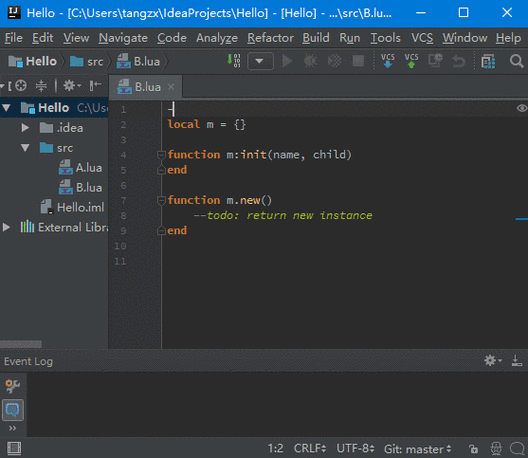Screen dimensions: 528x458
Task: Select the B.lua editor tab
Action: [146, 87]
